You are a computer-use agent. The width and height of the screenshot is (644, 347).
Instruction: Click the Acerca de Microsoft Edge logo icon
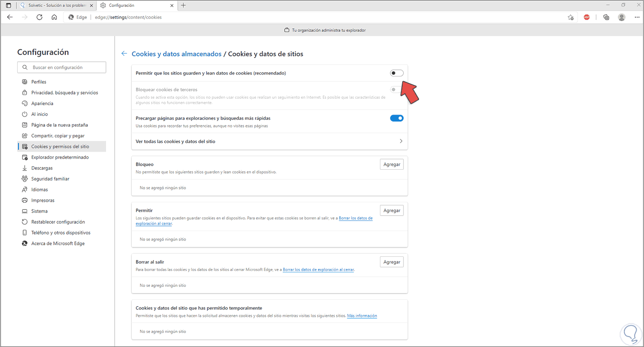[x=24, y=244]
